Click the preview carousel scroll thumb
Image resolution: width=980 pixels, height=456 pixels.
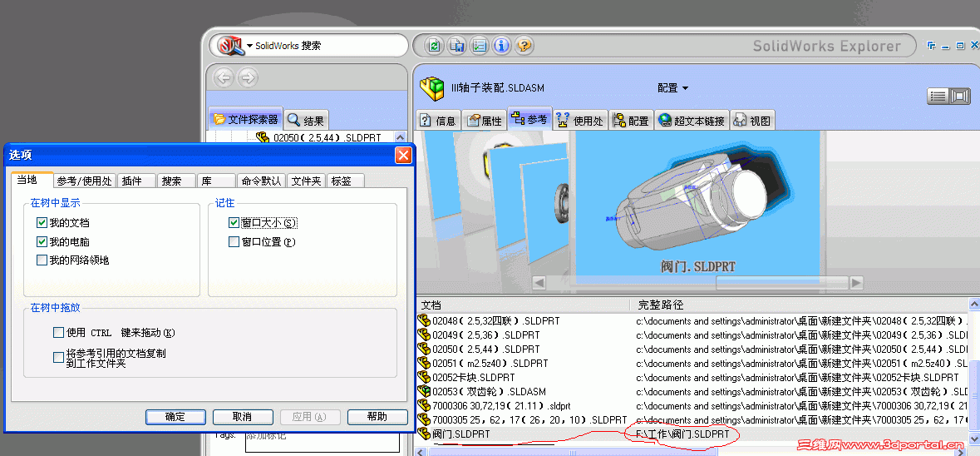(x=781, y=283)
